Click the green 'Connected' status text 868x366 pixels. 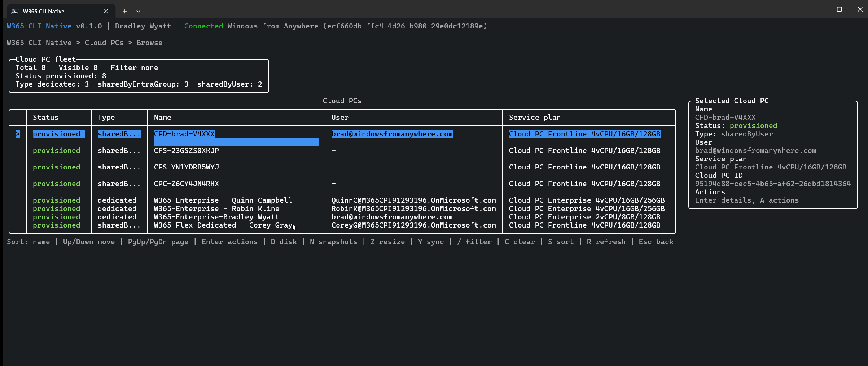coord(203,26)
